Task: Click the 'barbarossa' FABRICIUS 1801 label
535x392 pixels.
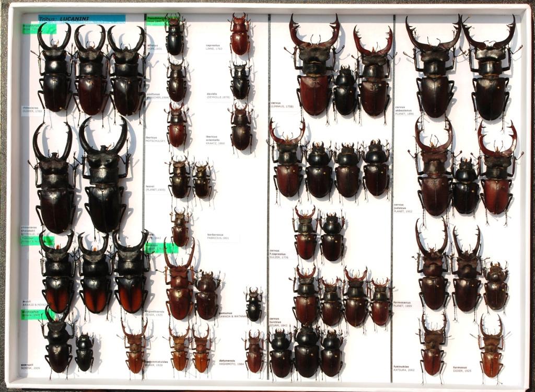Action: (218, 236)
